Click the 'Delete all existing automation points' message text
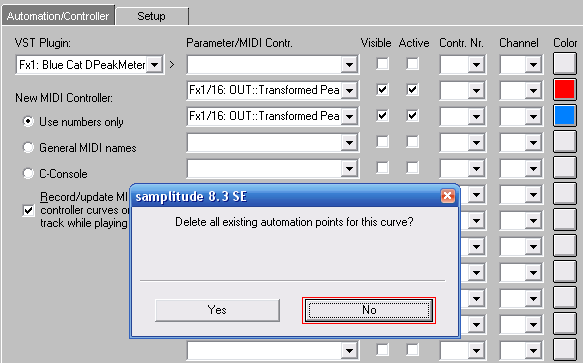This screenshot has height=363, width=583. point(294,222)
